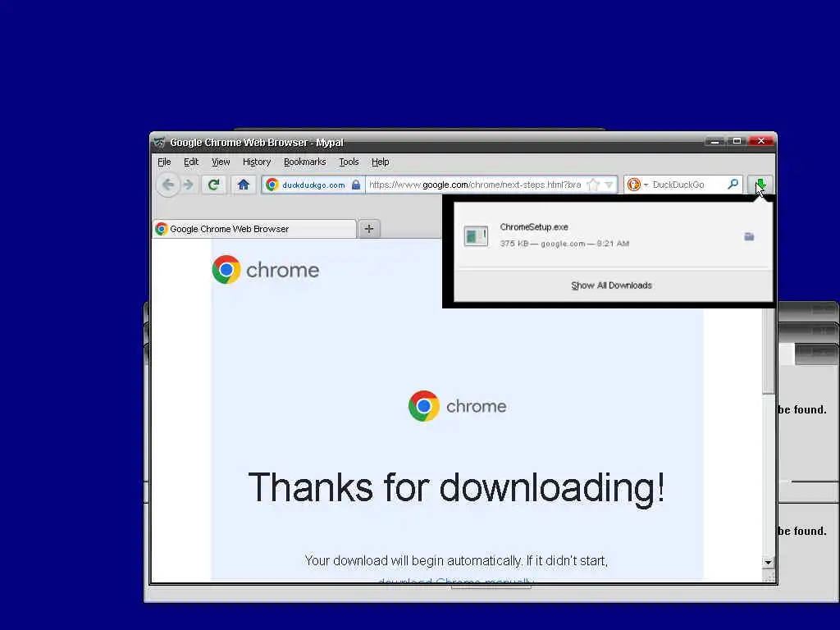Open the History menu

pyautogui.click(x=257, y=162)
